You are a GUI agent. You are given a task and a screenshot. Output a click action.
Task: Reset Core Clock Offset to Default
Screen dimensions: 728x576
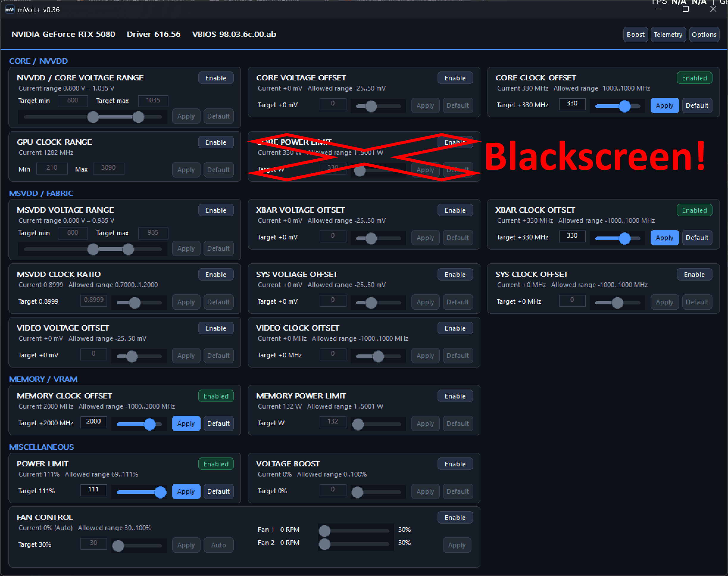pos(697,105)
